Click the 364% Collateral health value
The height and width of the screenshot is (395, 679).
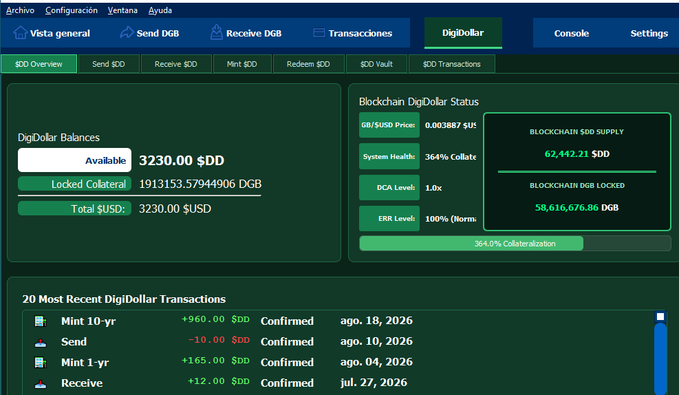450,157
